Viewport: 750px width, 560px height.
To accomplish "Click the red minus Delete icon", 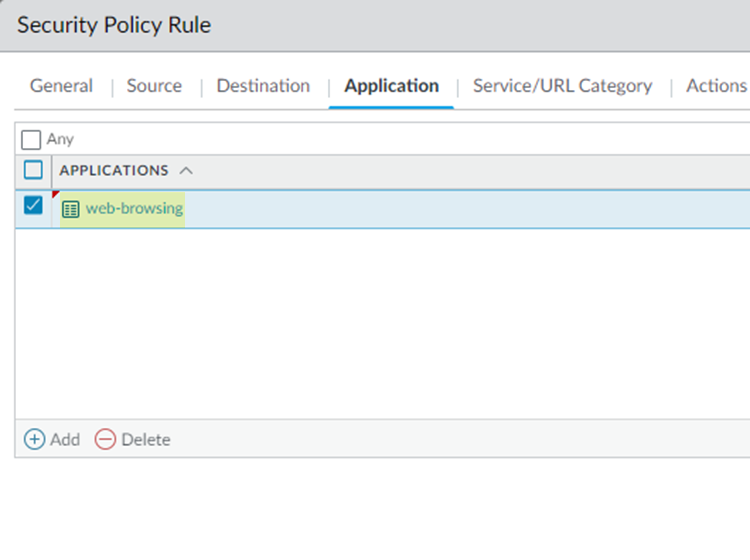I will tap(105, 439).
